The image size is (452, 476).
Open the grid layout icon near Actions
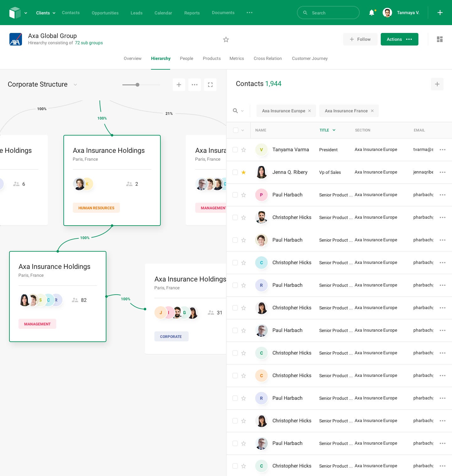[x=440, y=39]
